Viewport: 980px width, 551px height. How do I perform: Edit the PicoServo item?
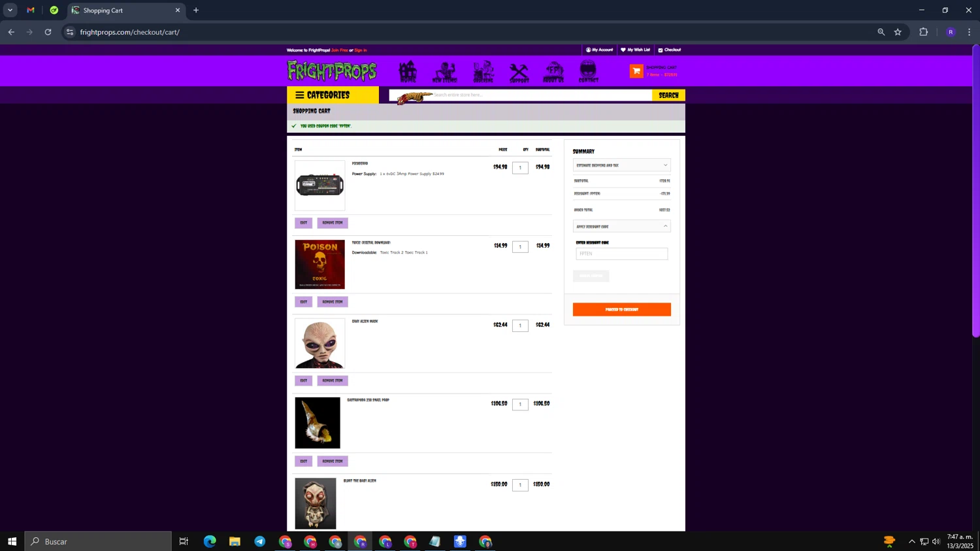pyautogui.click(x=303, y=223)
